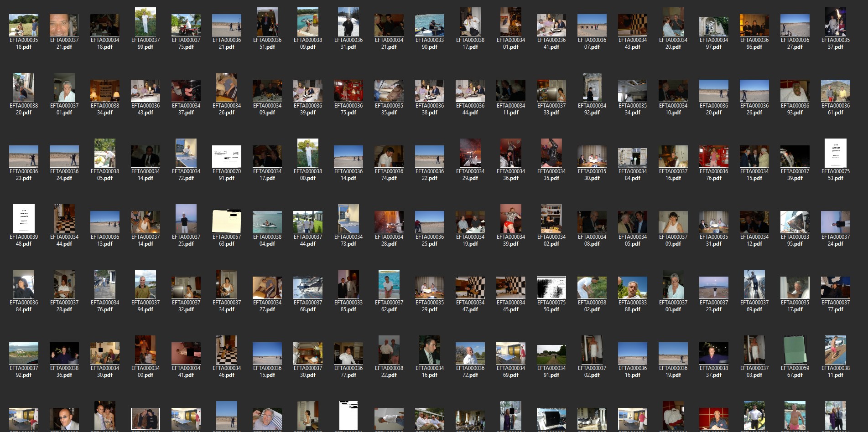
Task: Select the EFTA00003641.pdf thumbnail
Action: pyautogui.click(x=551, y=25)
